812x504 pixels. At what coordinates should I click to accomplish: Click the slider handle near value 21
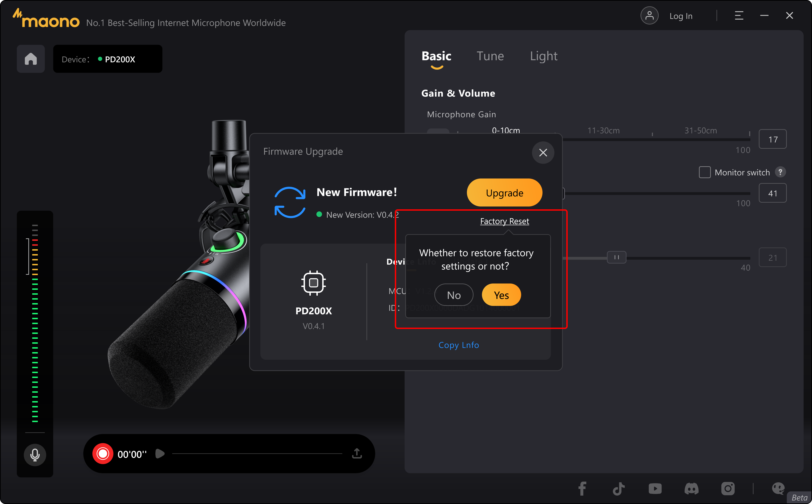click(616, 257)
